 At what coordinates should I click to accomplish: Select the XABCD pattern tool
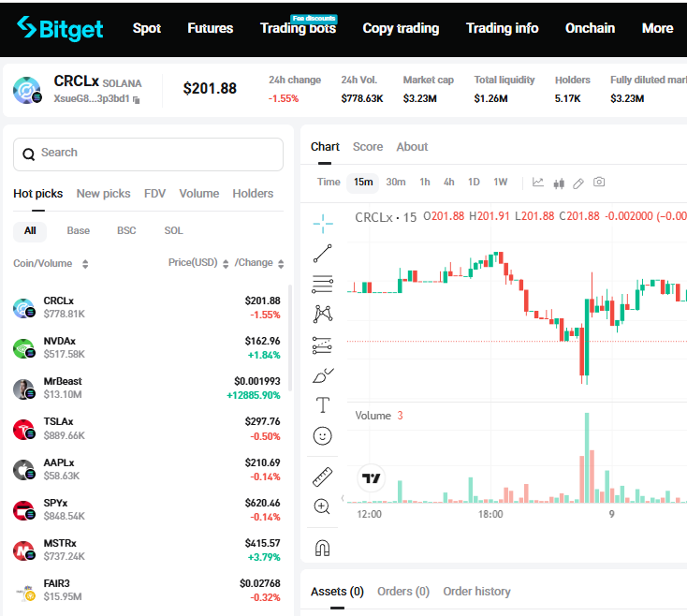click(x=323, y=314)
